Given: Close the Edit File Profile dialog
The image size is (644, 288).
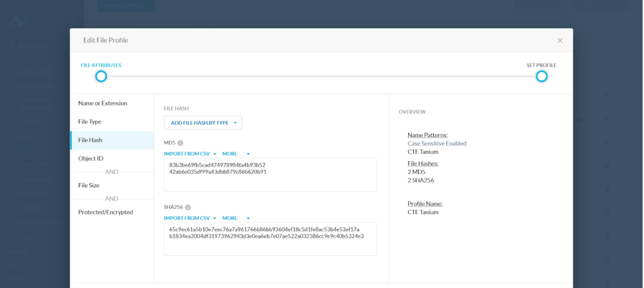Looking at the screenshot, I should click(x=560, y=40).
